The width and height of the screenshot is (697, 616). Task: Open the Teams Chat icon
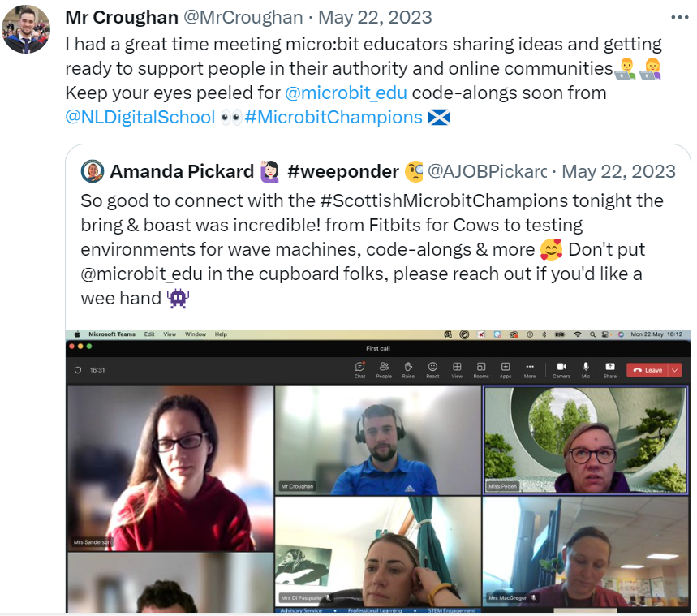coord(360,370)
